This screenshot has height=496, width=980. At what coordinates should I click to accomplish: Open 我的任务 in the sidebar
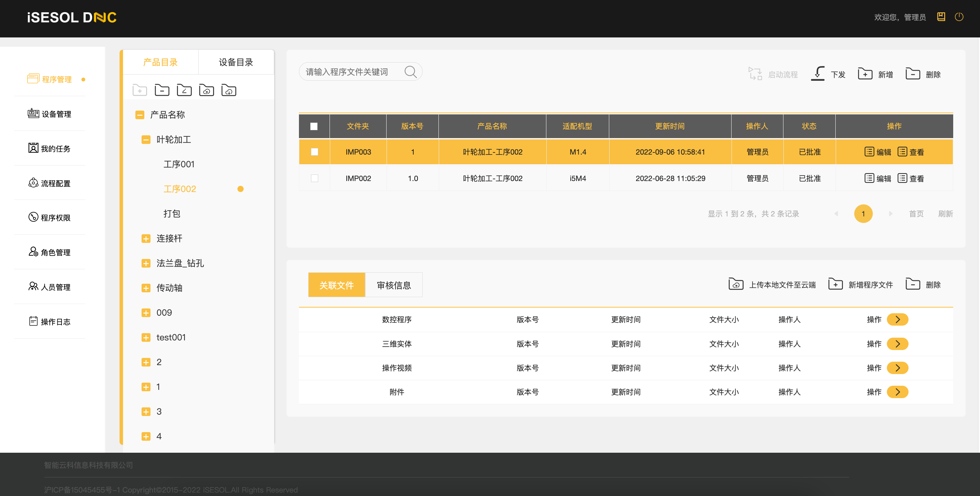(49, 148)
